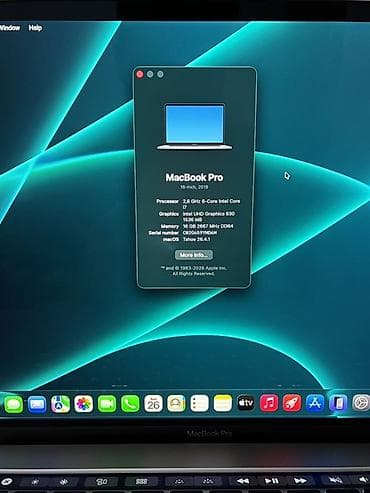Image resolution: width=370 pixels, height=493 pixels.
Task: Click the macOS "Tahoe 26.4.1" version text
Action: pos(197,239)
